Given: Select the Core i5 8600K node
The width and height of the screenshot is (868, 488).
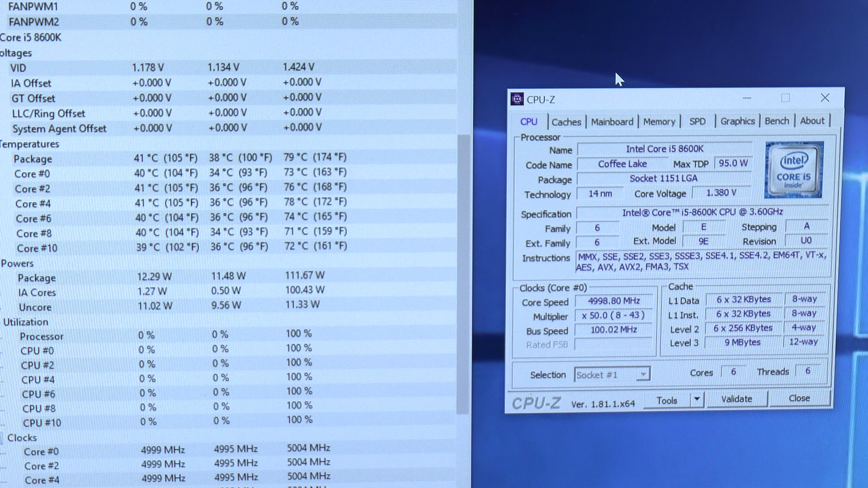Looking at the screenshot, I should 31,38.
